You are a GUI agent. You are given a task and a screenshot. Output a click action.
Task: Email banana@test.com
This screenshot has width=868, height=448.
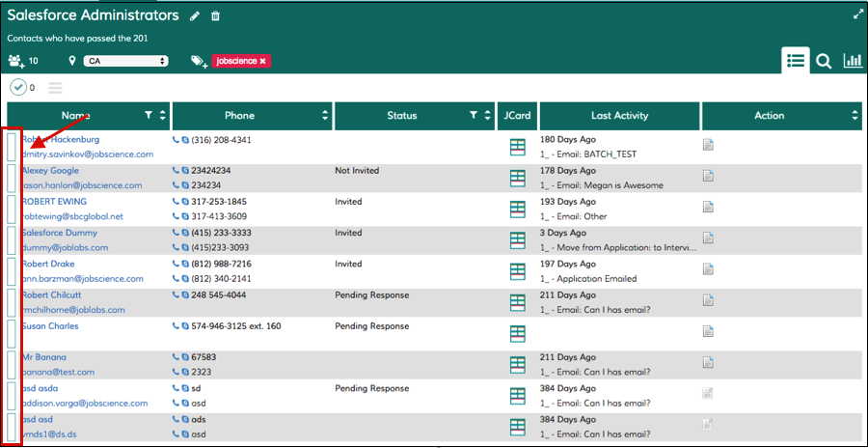click(58, 372)
